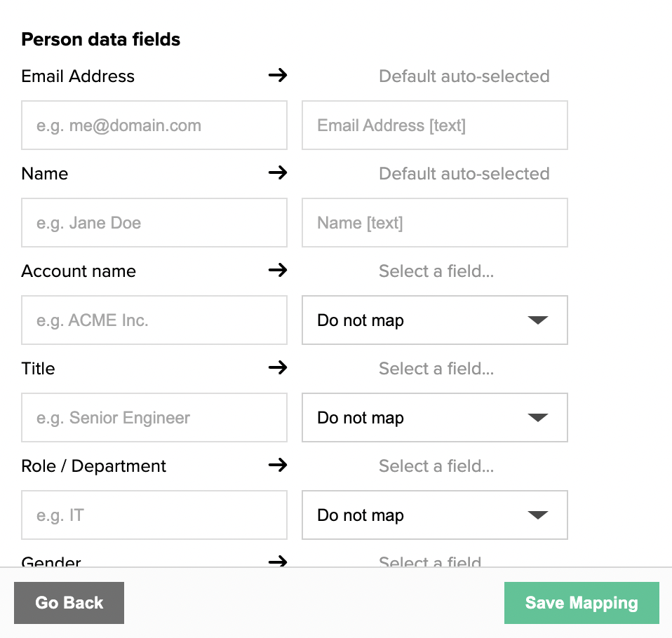Click the arrow icon beside Email Address

coord(278,76)
